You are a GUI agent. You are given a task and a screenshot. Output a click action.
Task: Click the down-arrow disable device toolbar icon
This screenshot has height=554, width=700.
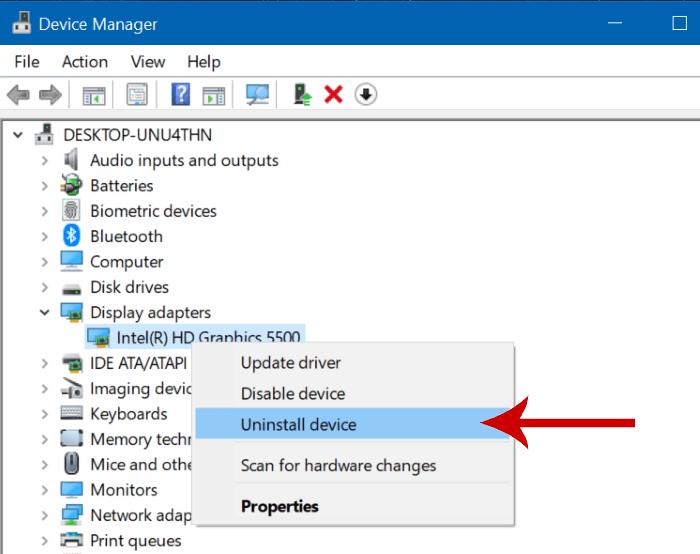tap(366, 95)
